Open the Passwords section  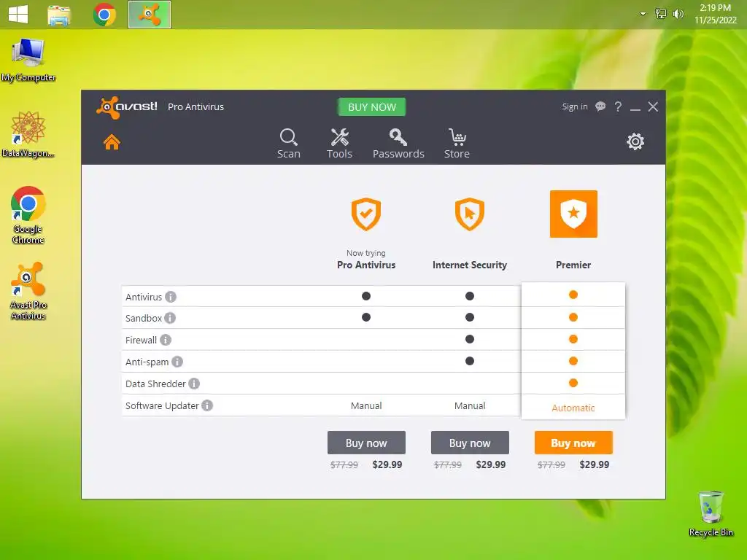[x=398, y=144]
